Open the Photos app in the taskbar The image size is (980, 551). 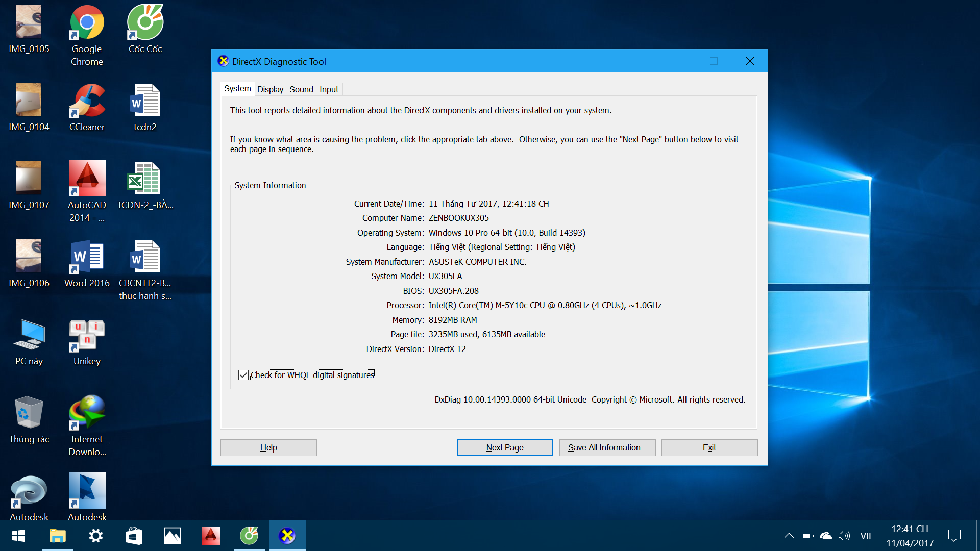tap(172, 536)
